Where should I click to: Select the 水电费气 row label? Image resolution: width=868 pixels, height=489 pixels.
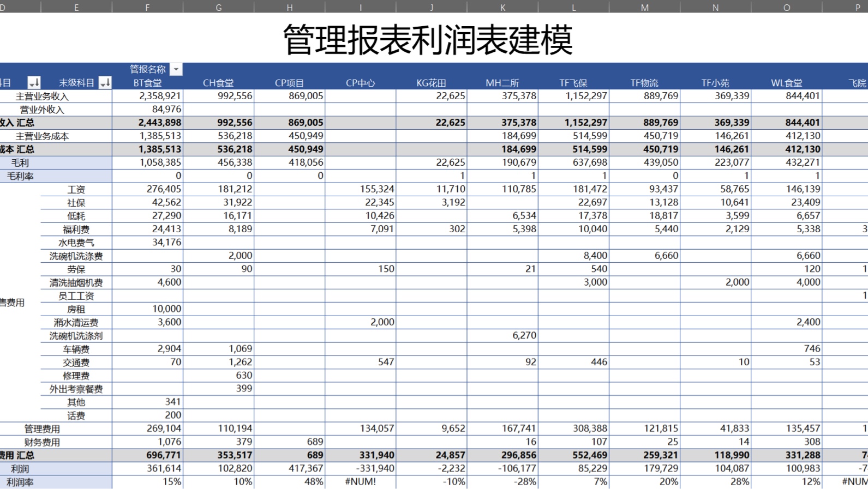pyautogui.click(x=76, y=243)
